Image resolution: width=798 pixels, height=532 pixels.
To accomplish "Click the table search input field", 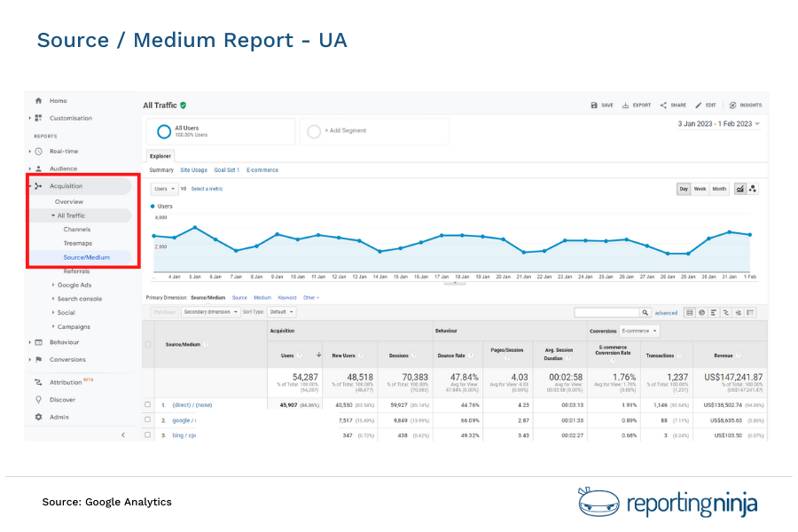I will click(x=606, y=313).
